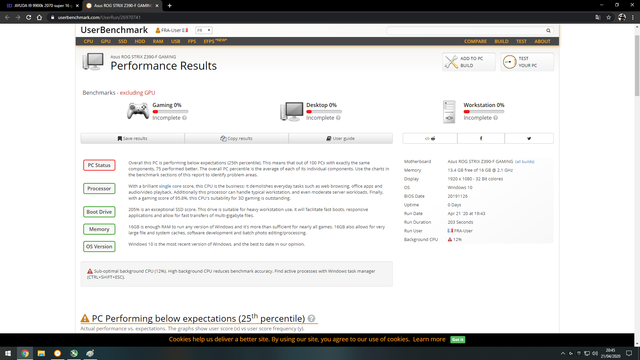Open the GPU menu item
Viewport: 640px width, 360px height.
pyautogui.click(x=106, y=41)
